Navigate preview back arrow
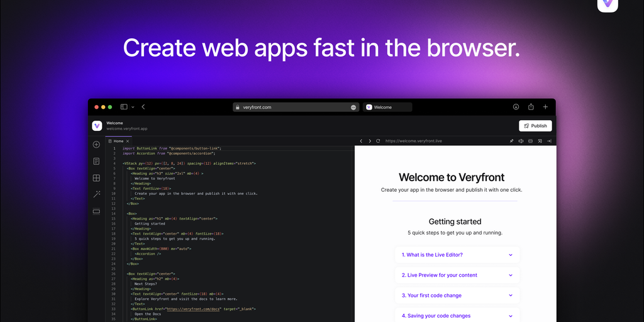Screen dimensions: 644x322 [x=361, y=141]
